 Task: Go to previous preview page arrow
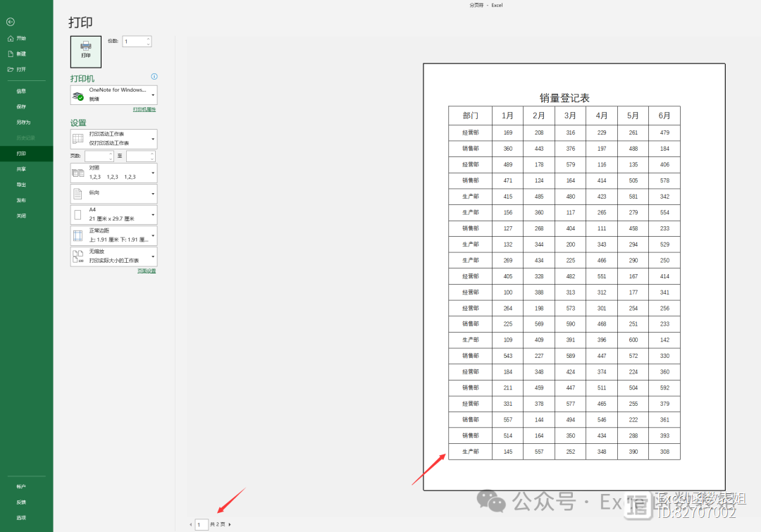190,524
